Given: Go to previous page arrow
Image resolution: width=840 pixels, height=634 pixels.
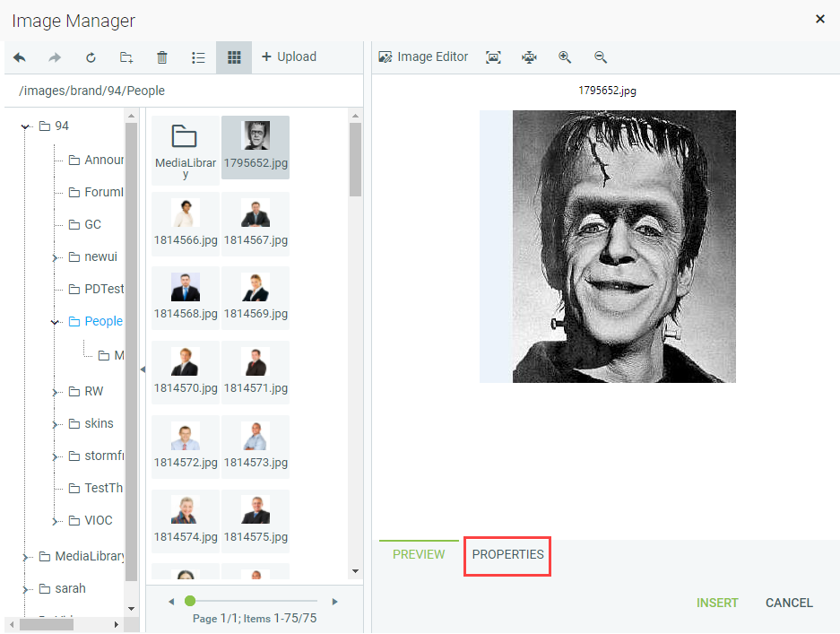Looking at the screenshot, I should (171, 602).
